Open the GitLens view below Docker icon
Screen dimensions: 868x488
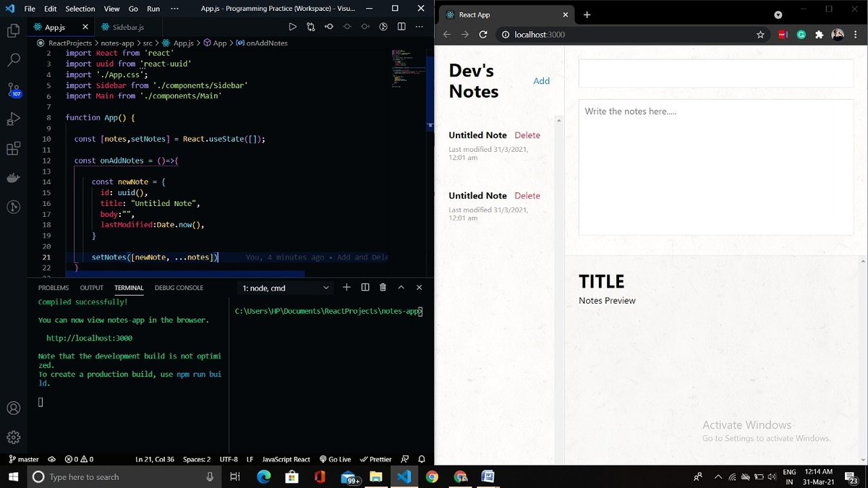tap(13, 207)
